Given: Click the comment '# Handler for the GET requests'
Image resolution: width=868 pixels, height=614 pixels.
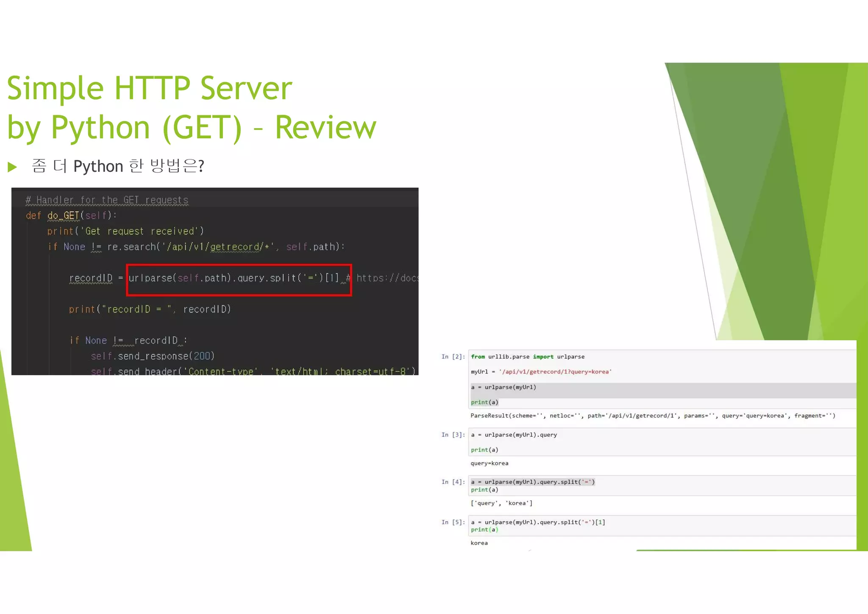Looking at the screenshot, I should (107, 200).
